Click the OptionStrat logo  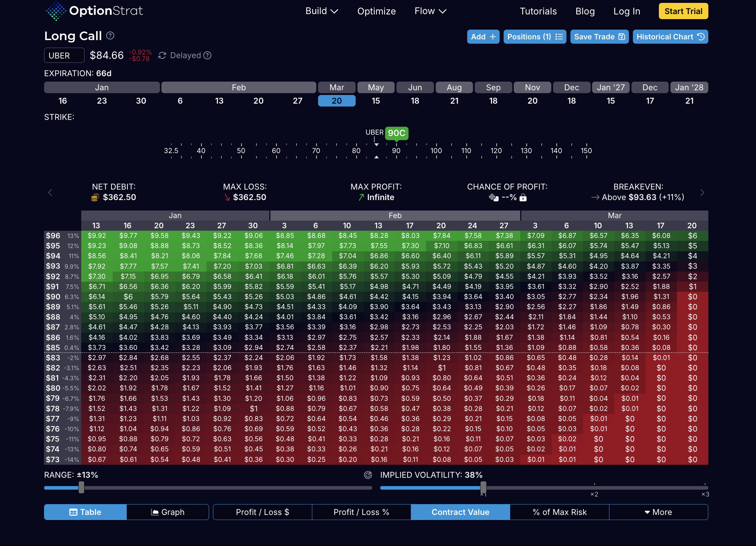(x=95, y=11)
